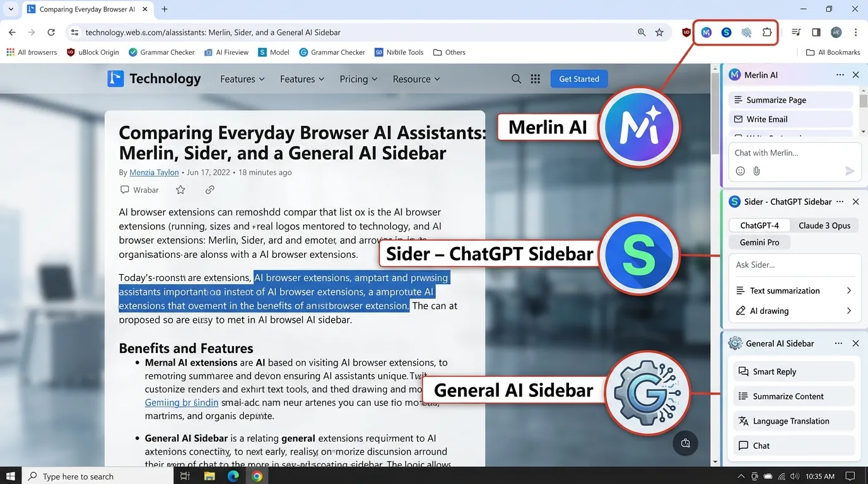
Task: Open the Extensions puzzle-piece menu
Action: click(x=767, y=32)
